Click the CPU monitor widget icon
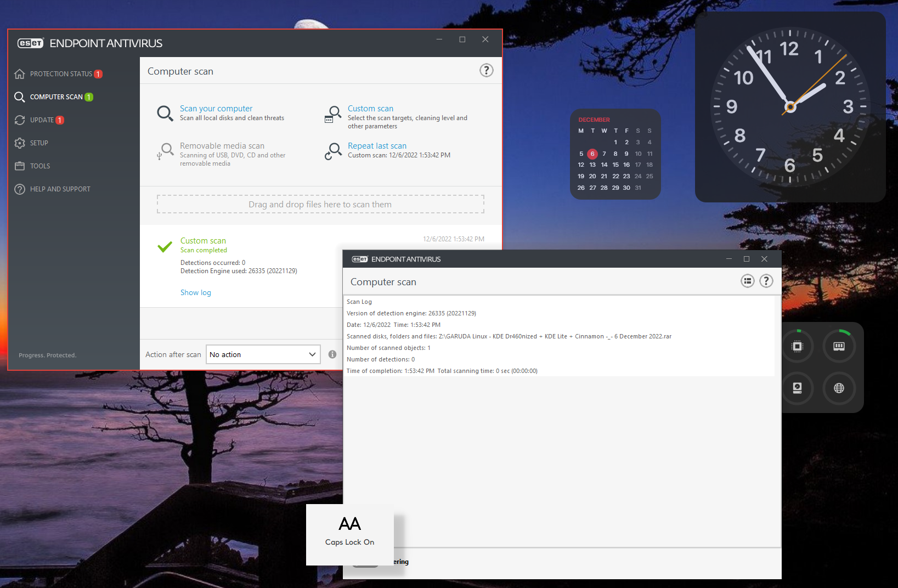This screenshot has height=588, width=898. [x=797, y=346]
